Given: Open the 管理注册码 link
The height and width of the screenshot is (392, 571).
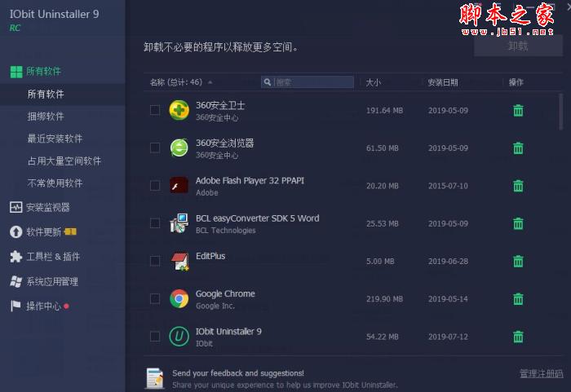Looking at the screenshot, I should tap(541, 373).
